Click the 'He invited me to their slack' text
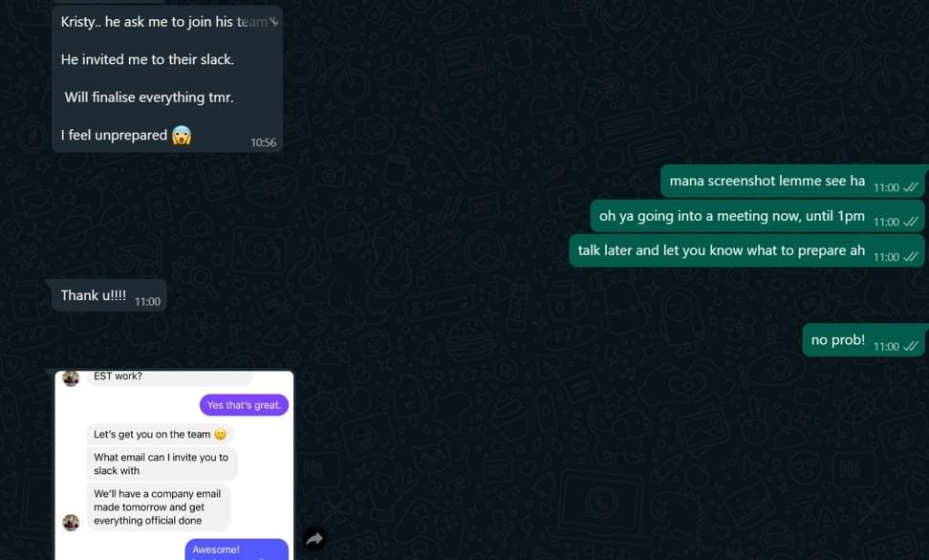 tap(147, 59)
